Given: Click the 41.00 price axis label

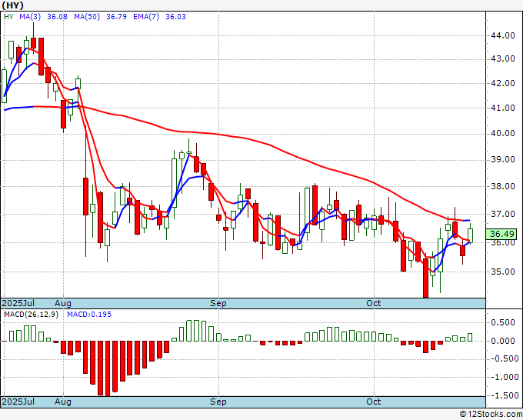Looking at the screenshot, I should [x=503, y=108].
